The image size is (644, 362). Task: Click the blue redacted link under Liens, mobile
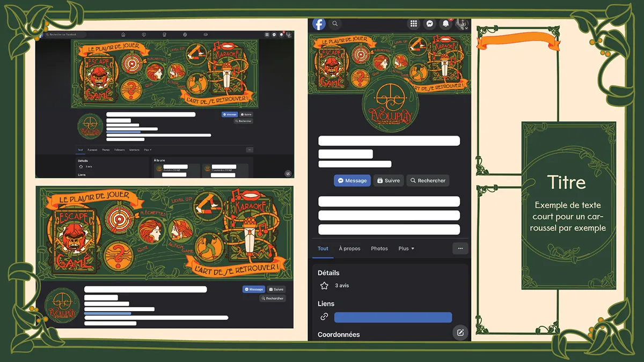pyautogui.click(x=393, y=317)
